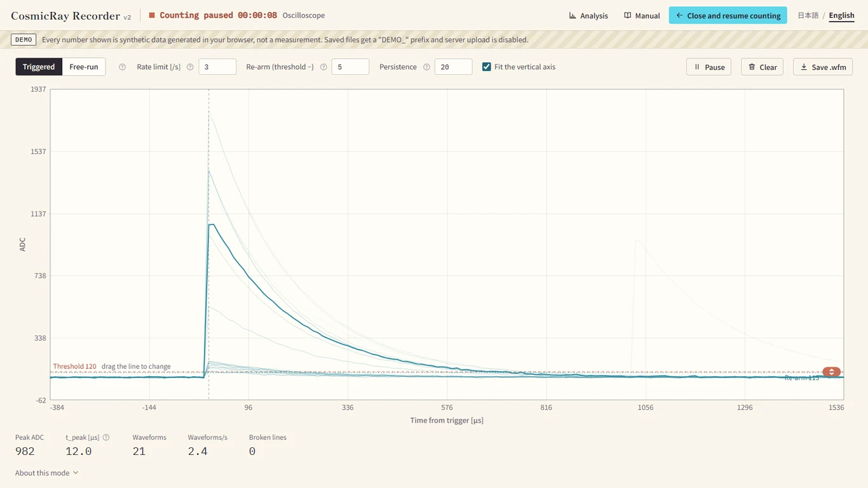Save the .wfm file

(x=823, y=67)
